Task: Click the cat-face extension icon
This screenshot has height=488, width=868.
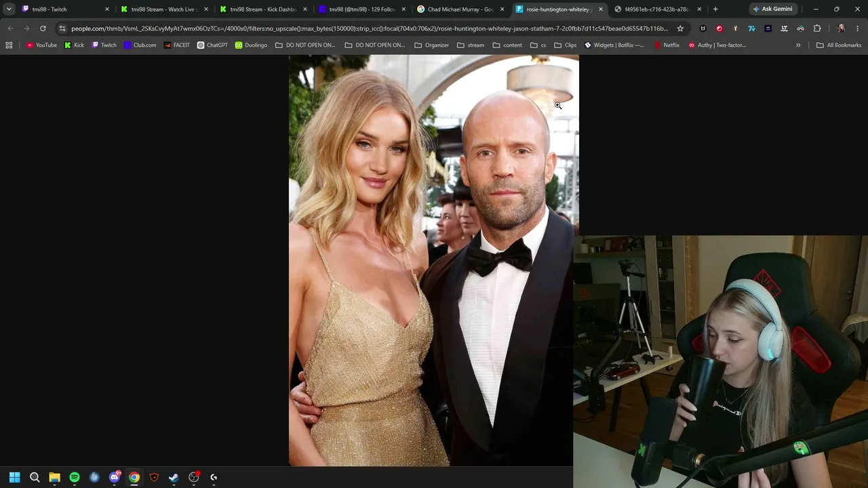Action: (x=703, y=28)
